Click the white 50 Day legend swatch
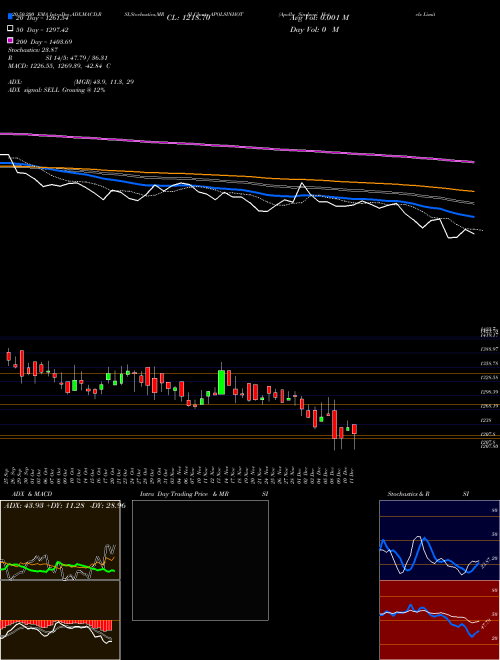Image resolution: width=500 pixels, height=660 pixels. 10,29
